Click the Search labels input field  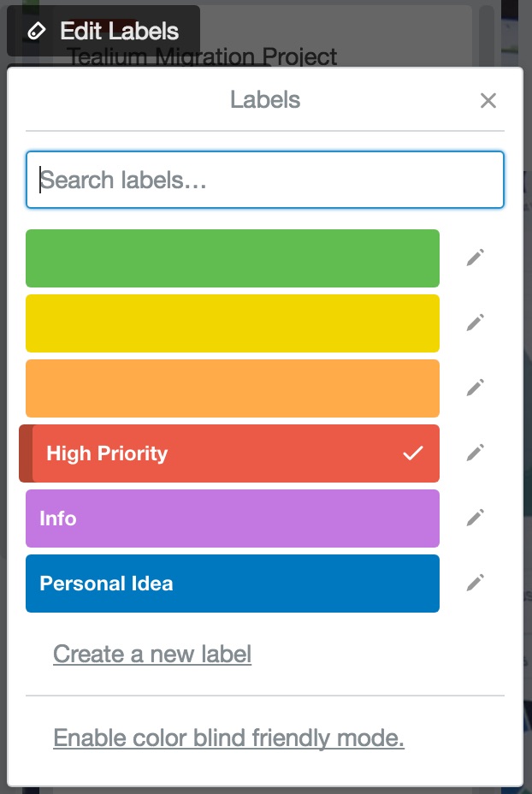click(x=265, y=180)
